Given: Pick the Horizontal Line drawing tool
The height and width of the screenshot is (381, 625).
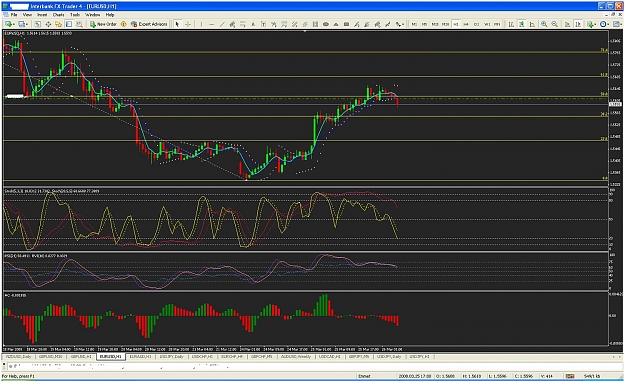Looking at the screenshot, I should [212, 24].
